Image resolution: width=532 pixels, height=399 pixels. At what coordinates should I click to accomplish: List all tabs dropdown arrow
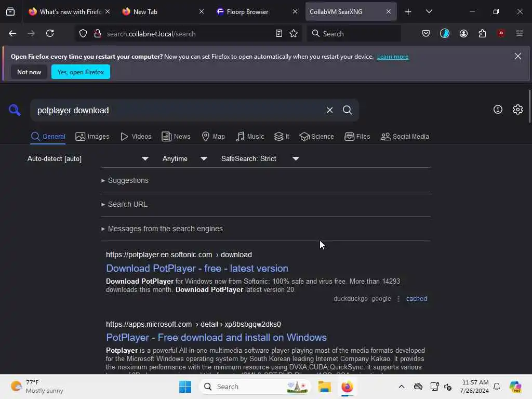(x=429, y=12)
